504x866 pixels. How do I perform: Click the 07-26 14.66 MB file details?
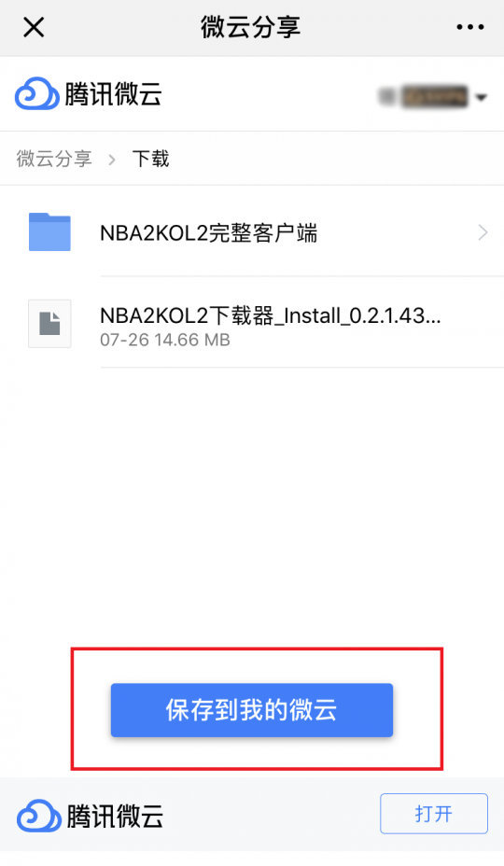(x=164, y=340)
